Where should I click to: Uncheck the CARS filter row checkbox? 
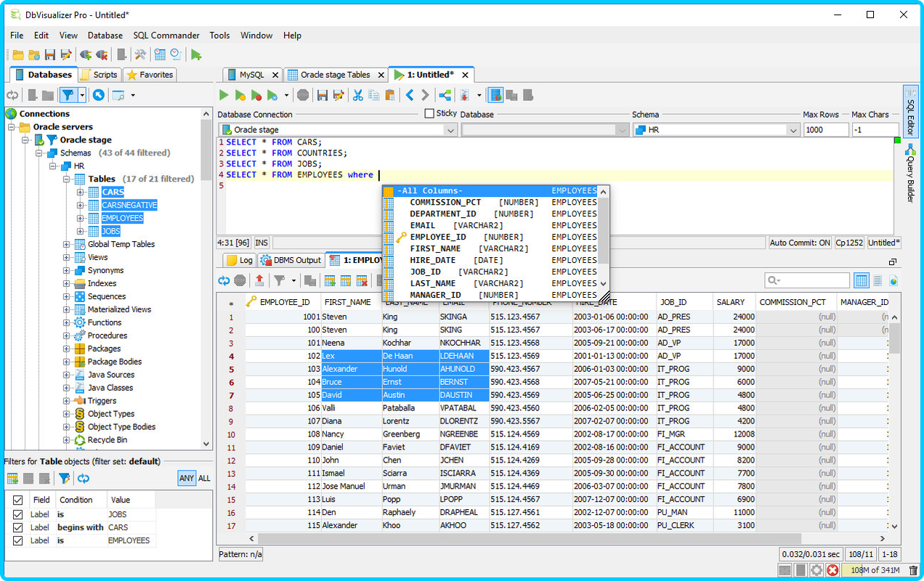tap(18, 527)
